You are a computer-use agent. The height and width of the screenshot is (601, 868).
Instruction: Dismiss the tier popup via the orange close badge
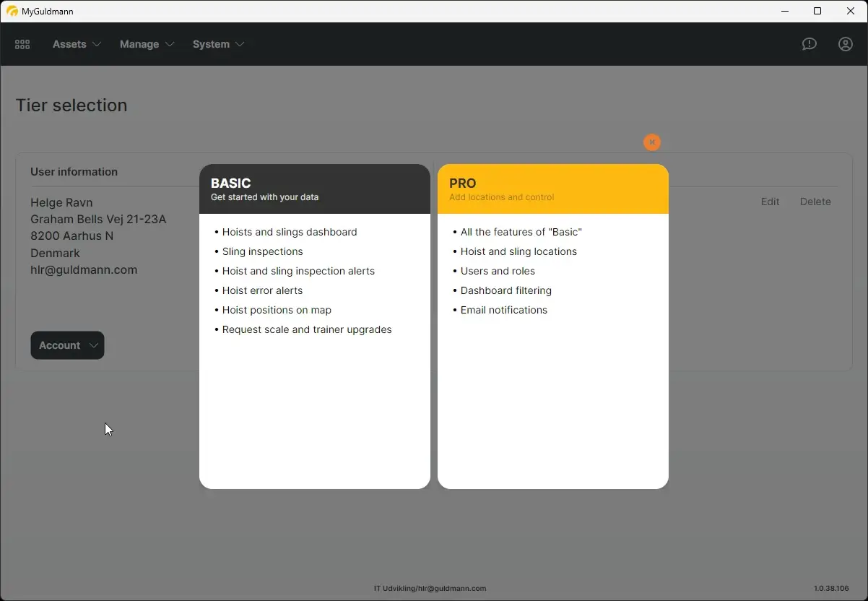652,142
